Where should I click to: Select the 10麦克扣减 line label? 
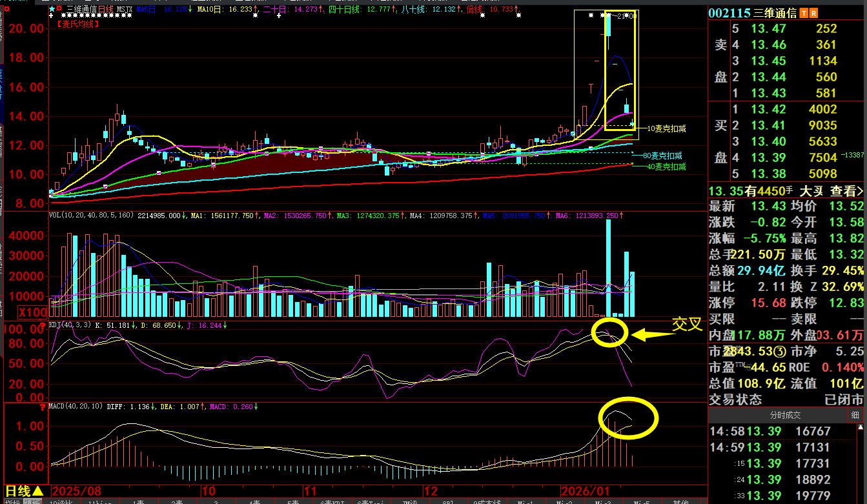[x=666, y=128]
